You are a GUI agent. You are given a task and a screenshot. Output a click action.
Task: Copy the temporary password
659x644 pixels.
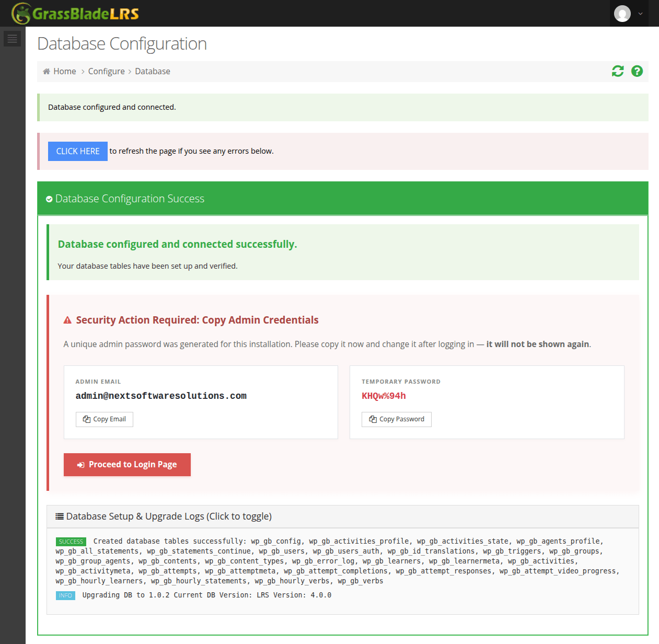(397, 419)
